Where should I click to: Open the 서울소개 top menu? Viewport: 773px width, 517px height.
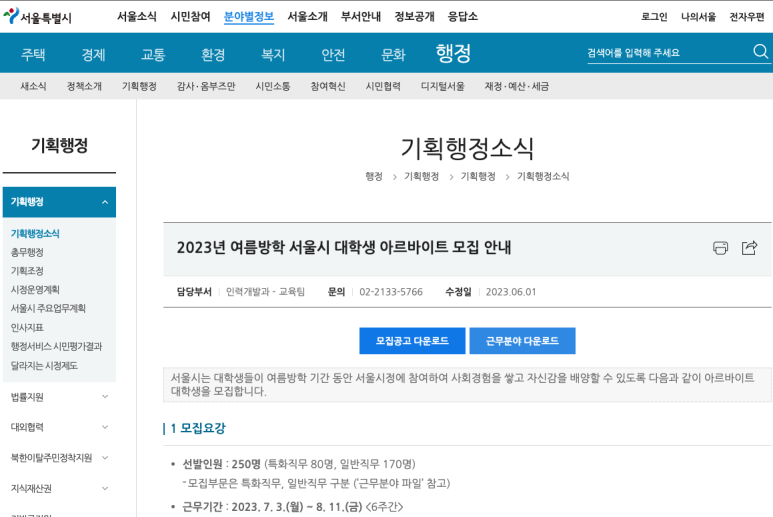coord(308,17)
